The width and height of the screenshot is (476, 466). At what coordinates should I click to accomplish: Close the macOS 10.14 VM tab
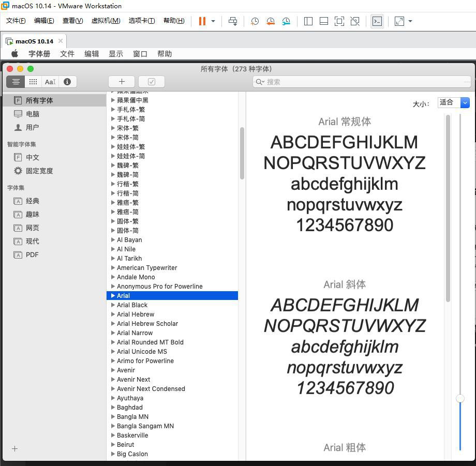(x=61, y=41)
